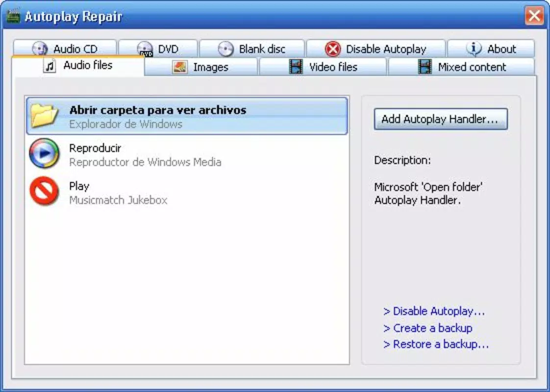
Task: Click the Microsoft 'Open folder' description text
Action: (x=428, y=194)
